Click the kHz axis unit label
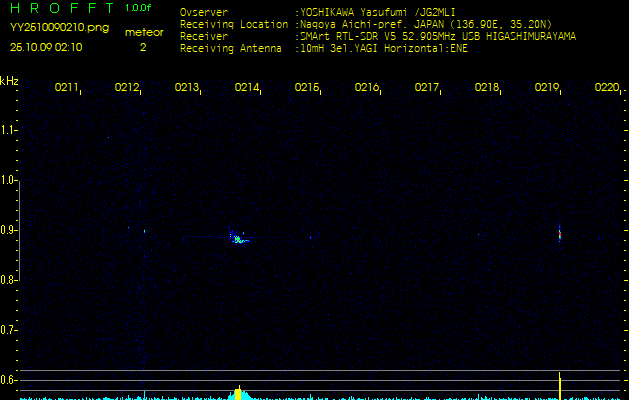 tap(9, 81)
